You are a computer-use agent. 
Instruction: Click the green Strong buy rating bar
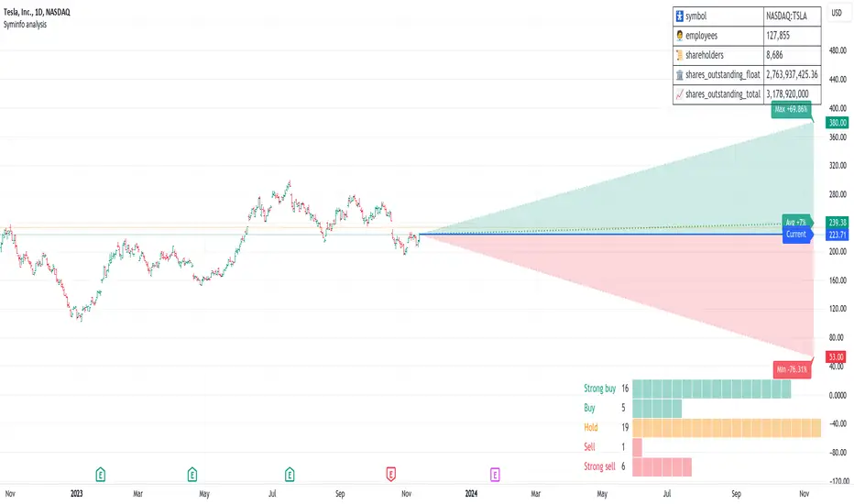tap(710, 389)
